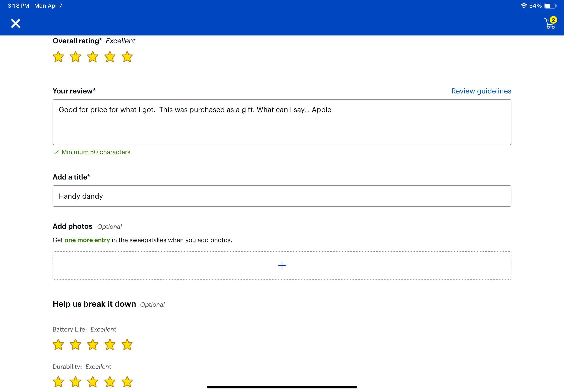
Task: Tap the plus to add photos
Action: point(282,266)
